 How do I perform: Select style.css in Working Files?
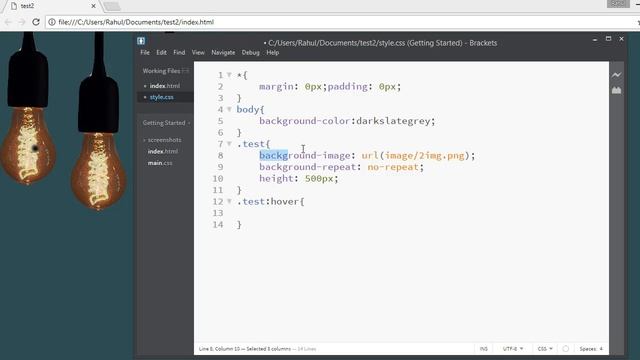click(162, 97)
